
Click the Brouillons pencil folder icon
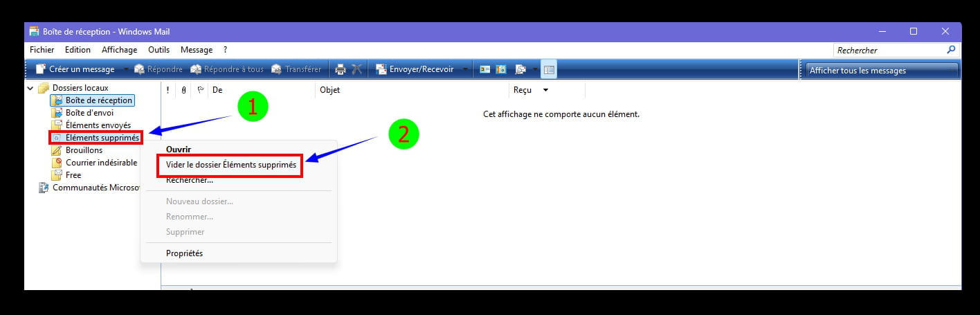pyautogui.click(x=57, y=150)
